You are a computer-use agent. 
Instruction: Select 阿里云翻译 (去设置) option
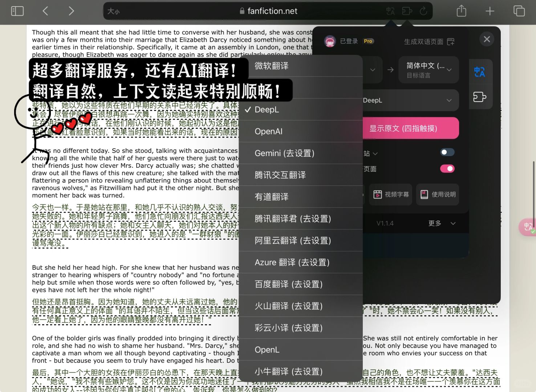point(301,240)
